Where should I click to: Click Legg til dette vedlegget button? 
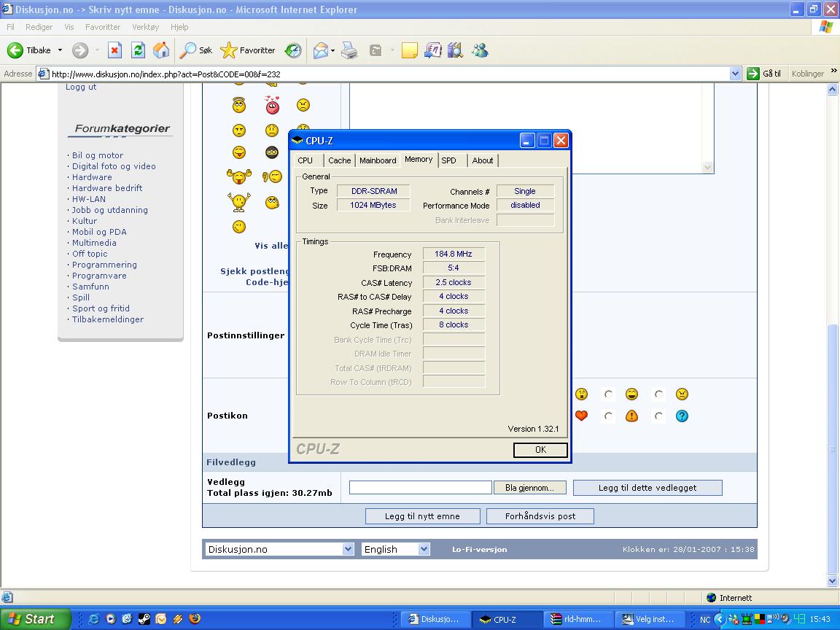[647, 488]
